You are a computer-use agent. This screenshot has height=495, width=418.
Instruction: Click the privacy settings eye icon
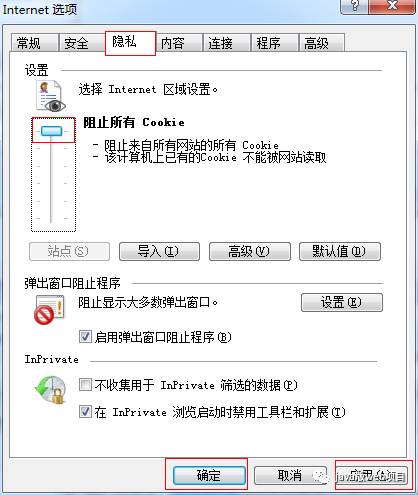tap(51, 96)
